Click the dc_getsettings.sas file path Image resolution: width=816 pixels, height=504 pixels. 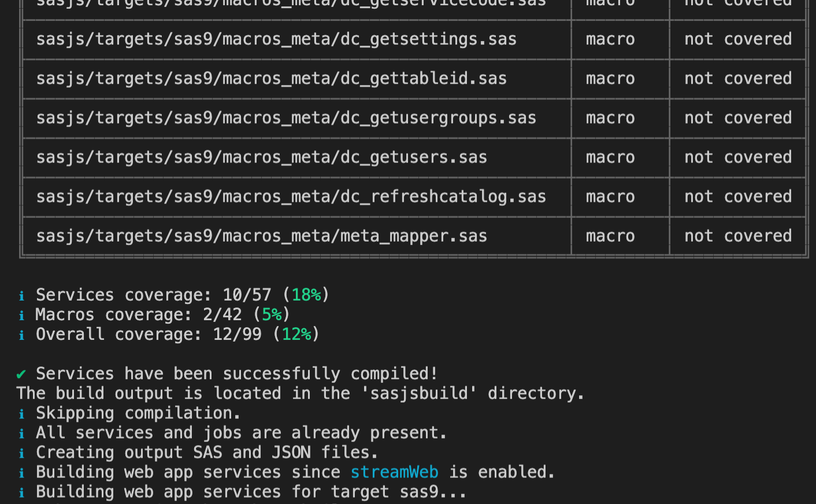click(276, 39)
